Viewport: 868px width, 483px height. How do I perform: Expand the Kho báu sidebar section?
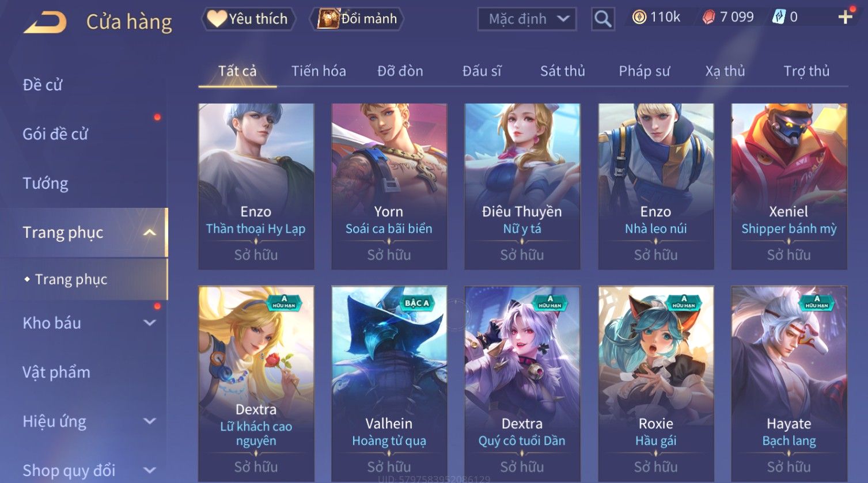(x=150, y=323)
